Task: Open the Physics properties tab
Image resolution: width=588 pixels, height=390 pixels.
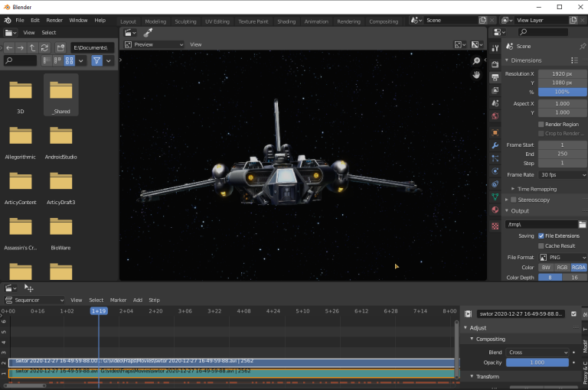Action: 495,171
